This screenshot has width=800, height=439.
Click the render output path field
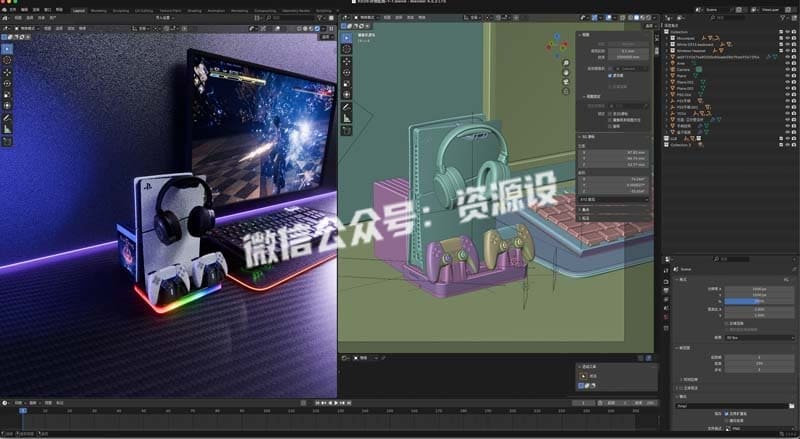click(x=731, y=406)
